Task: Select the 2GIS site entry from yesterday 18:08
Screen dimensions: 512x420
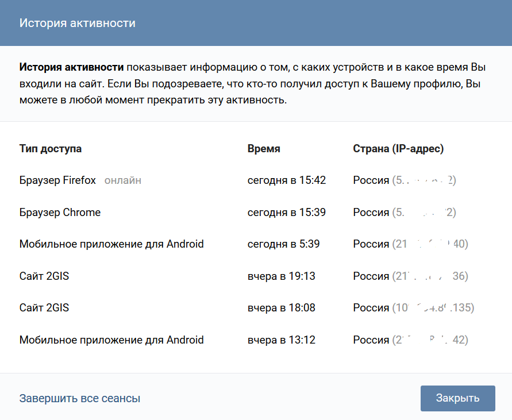Action: (44, 308)
